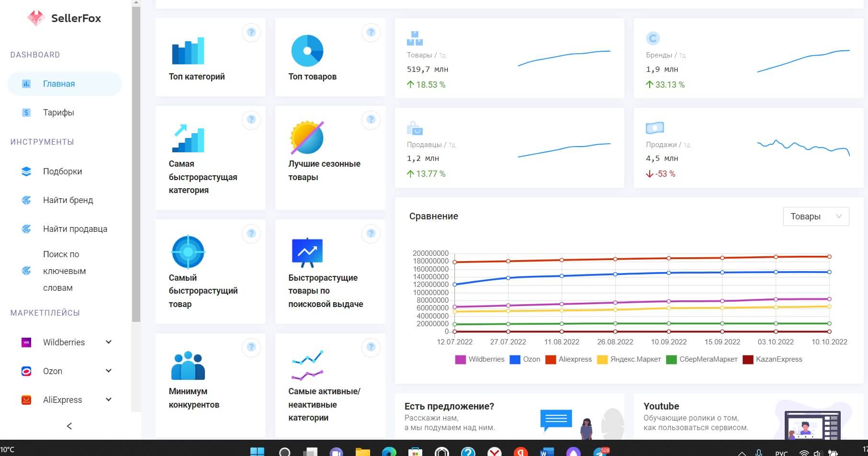Go to Найти продавца
The height and width of the screenshot is (456, 868).
pyautogui.click(x=75, y=229)
